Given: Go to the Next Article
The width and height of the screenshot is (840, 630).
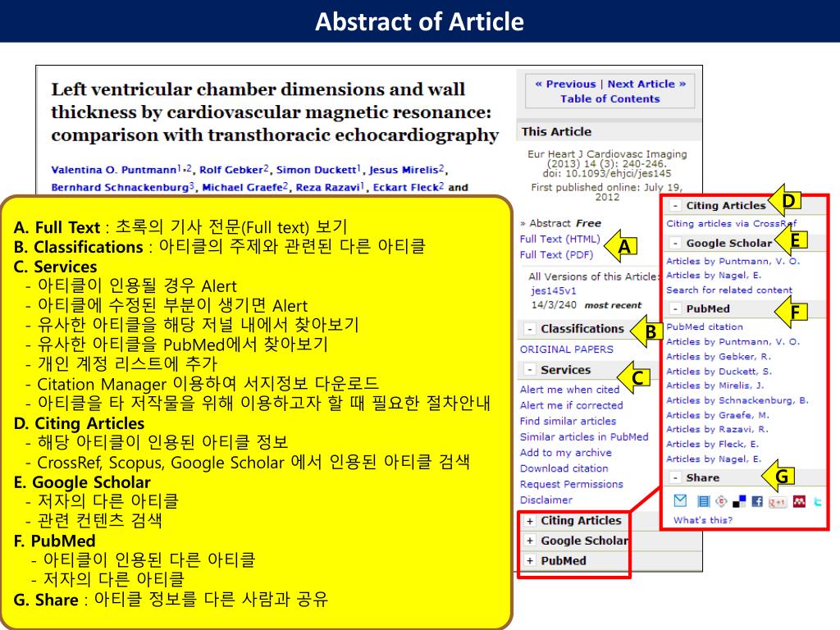Looking at the screenshot, I should click(646, 84).
